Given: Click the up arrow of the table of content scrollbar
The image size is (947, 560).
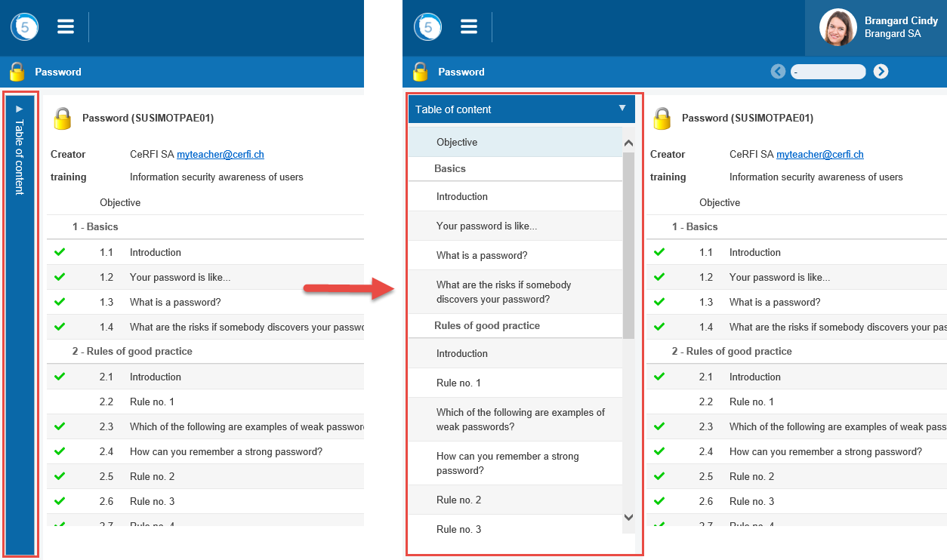Looking at the screenshot, I should pyautogui.click(x=628, y=143).
